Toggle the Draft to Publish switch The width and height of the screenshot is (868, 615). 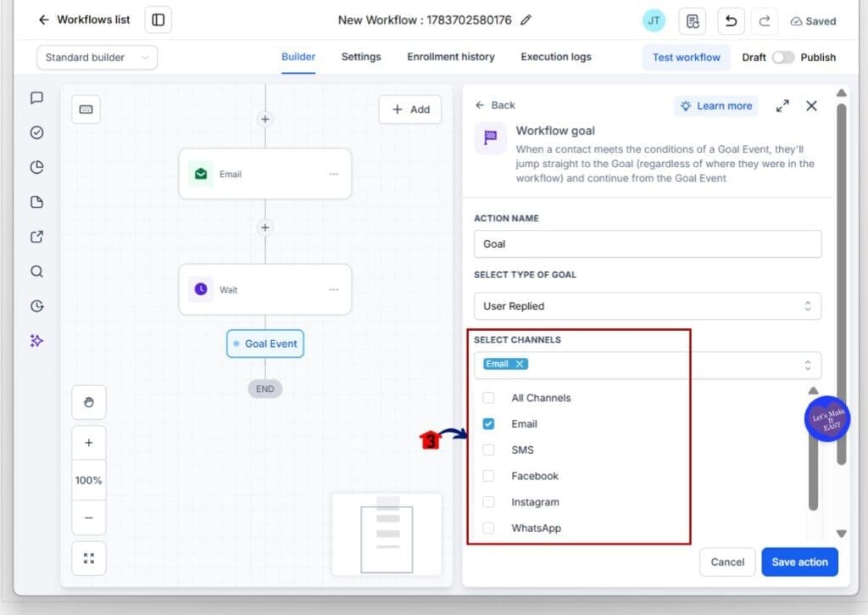pyautogui.click(x=782, y=57)
